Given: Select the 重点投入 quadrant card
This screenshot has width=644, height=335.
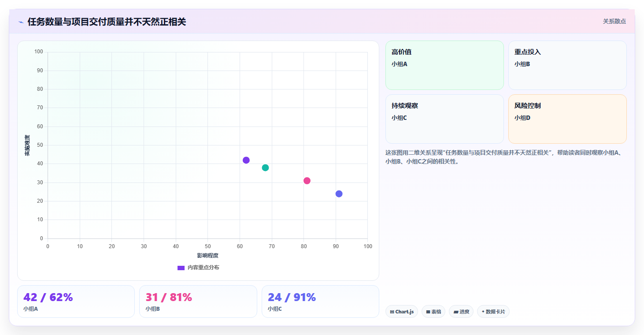Looking at the screenshot, I should coord(567,65).
